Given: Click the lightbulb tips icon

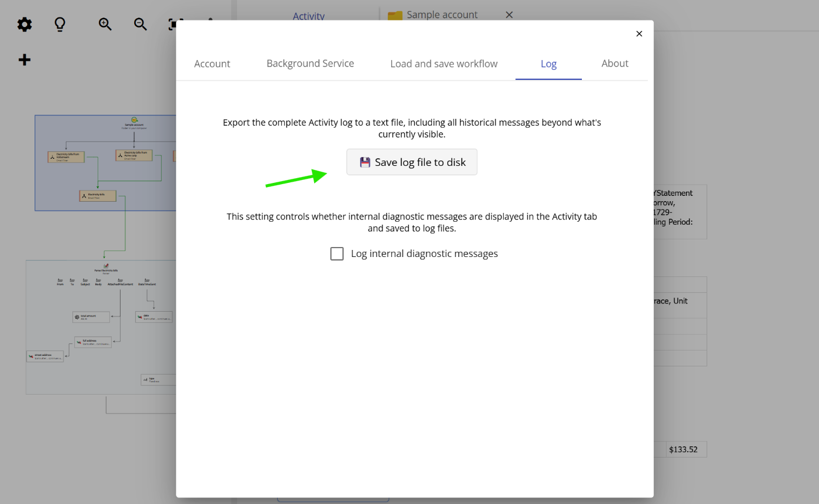Looking at the screenshot, I should tap(59, 24).
